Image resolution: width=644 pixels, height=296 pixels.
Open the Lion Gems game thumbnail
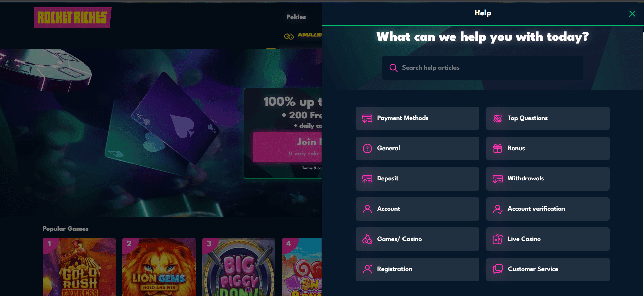point(159,267)
